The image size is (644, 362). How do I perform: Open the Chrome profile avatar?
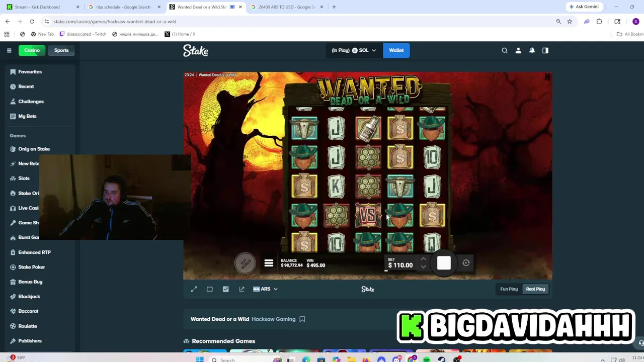click(x=636, y=22)
